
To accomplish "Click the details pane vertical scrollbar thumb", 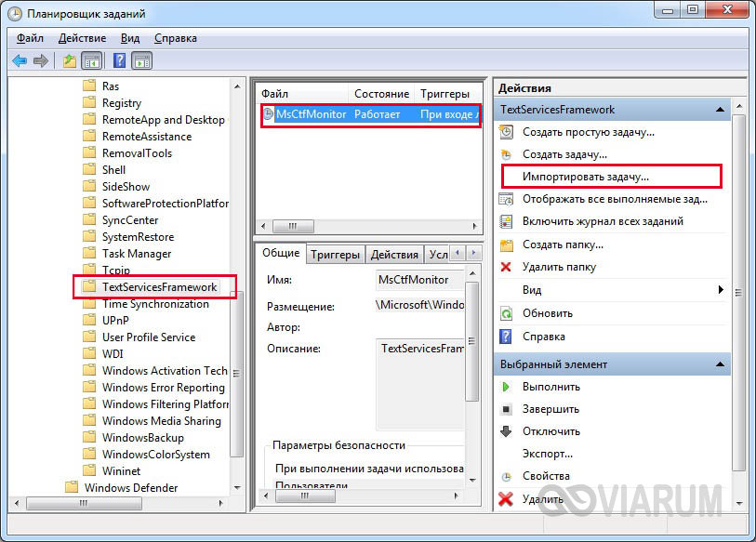I will coord(472,341).
